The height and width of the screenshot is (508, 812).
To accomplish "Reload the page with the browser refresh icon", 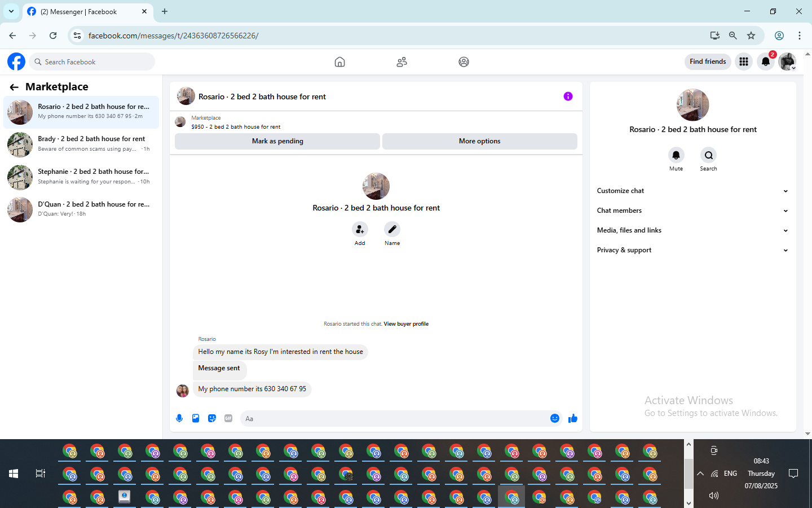I will click(53, 36).
